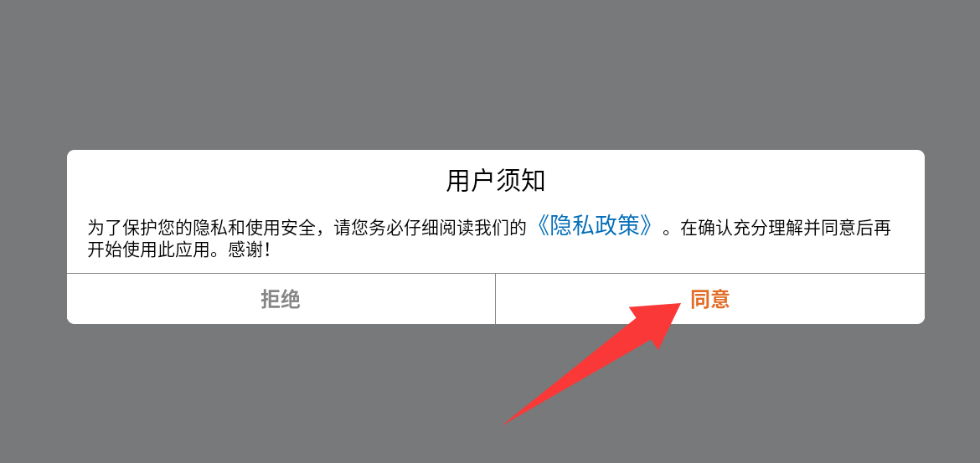Click the 用户须知 dialog title
Image resolution: width=980 pixels, height=463 pixels.
point(496,181)
